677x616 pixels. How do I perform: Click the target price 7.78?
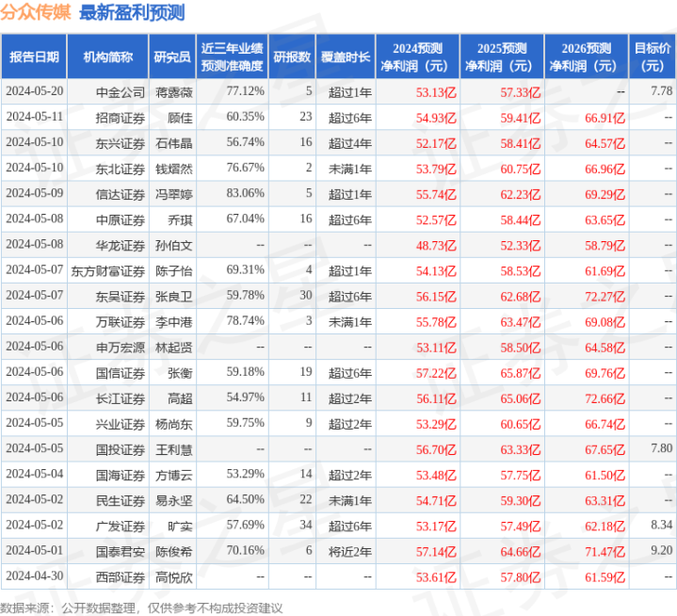click(x=661, y=91)
